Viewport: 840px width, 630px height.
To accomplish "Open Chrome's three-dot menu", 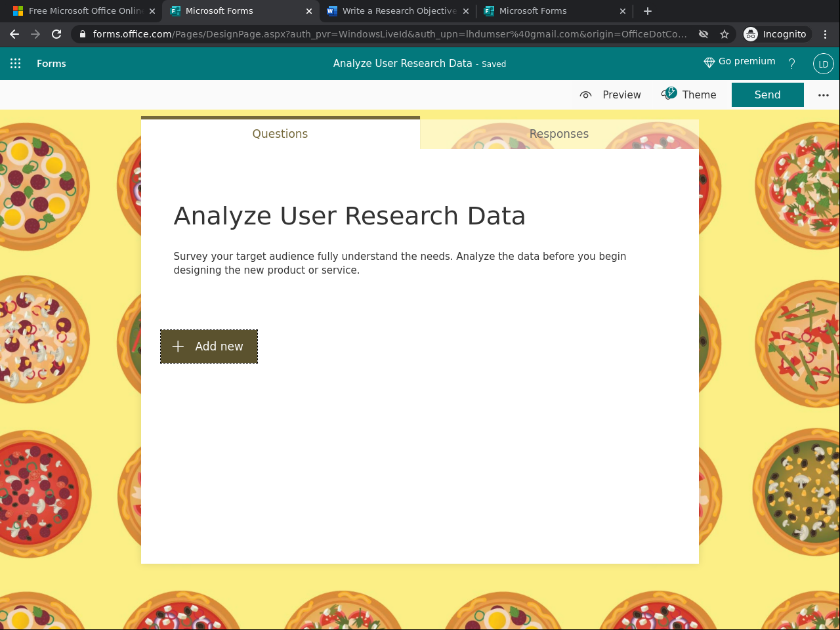I will pos(826,34).
